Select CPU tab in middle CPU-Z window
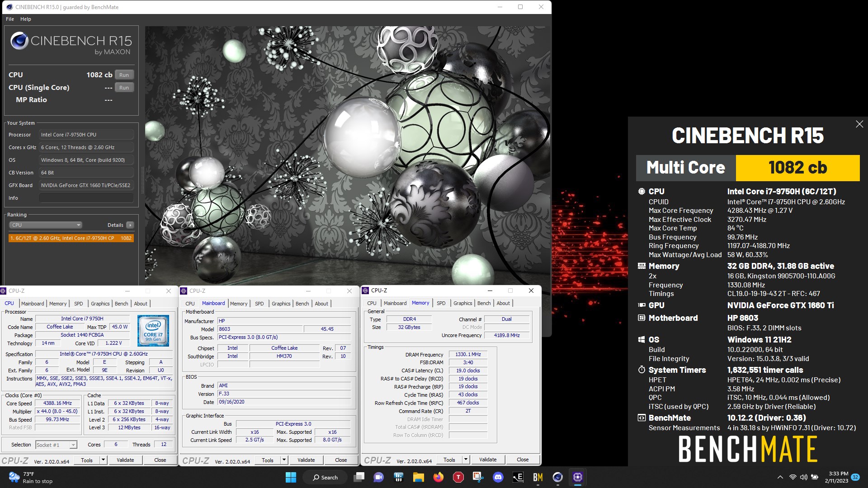 point(190,304)
